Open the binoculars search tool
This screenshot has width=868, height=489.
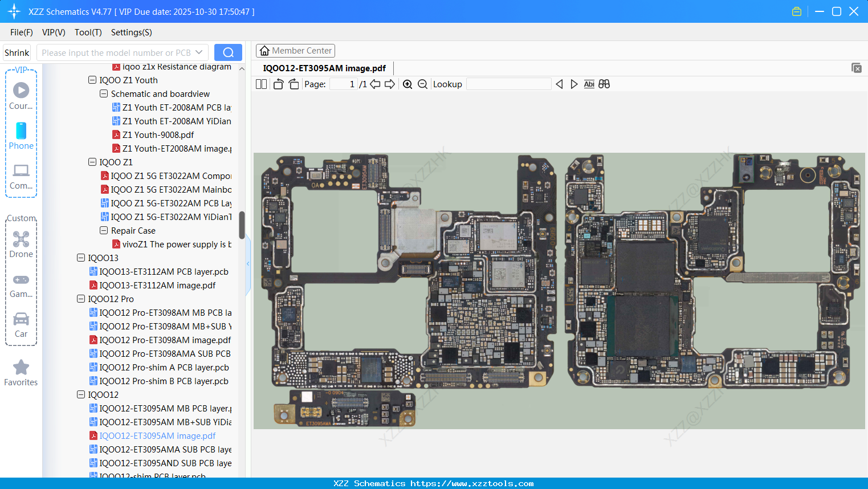[x=604, y=84]
